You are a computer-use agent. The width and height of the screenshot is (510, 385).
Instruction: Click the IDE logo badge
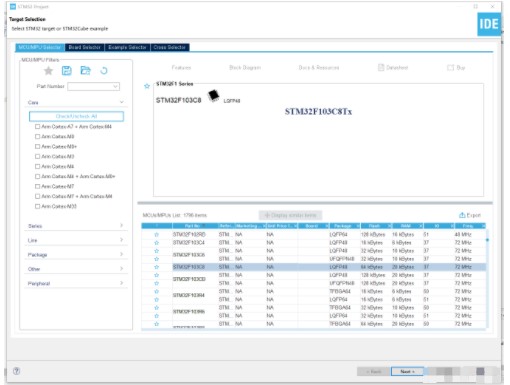(x=489, y=24)
